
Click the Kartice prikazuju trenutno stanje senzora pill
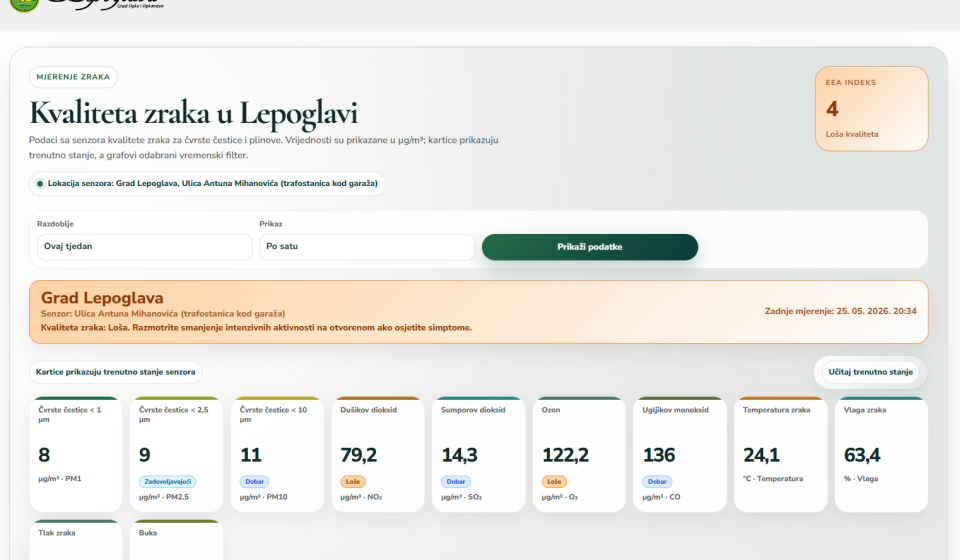(116, 372)
